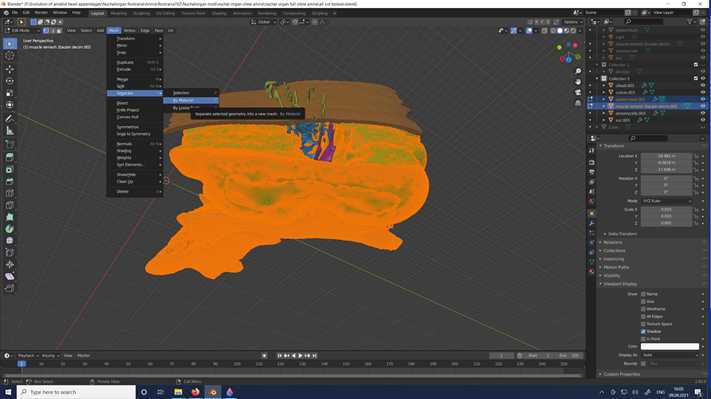Select the Move tool in left toolbar

click(x=10, y=69)
